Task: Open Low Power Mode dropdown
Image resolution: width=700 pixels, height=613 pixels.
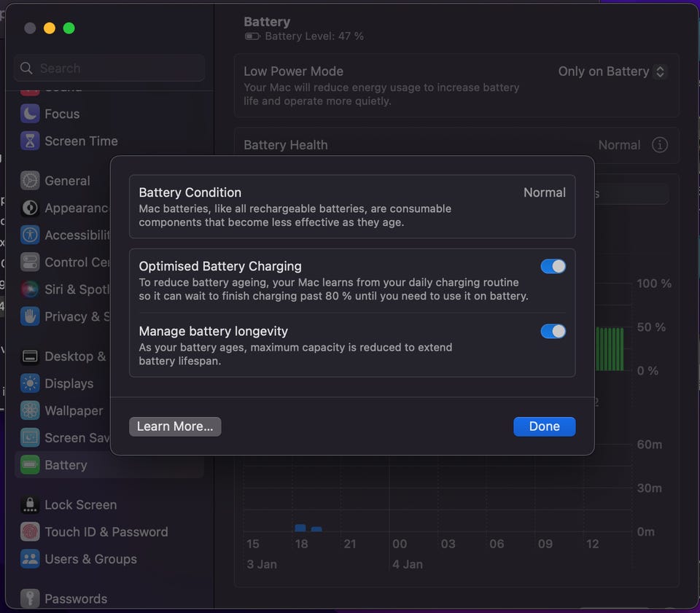Action: [612, 71]
